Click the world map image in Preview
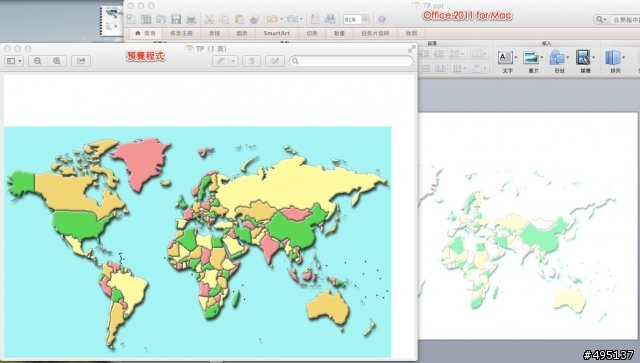 coord(198,242)
